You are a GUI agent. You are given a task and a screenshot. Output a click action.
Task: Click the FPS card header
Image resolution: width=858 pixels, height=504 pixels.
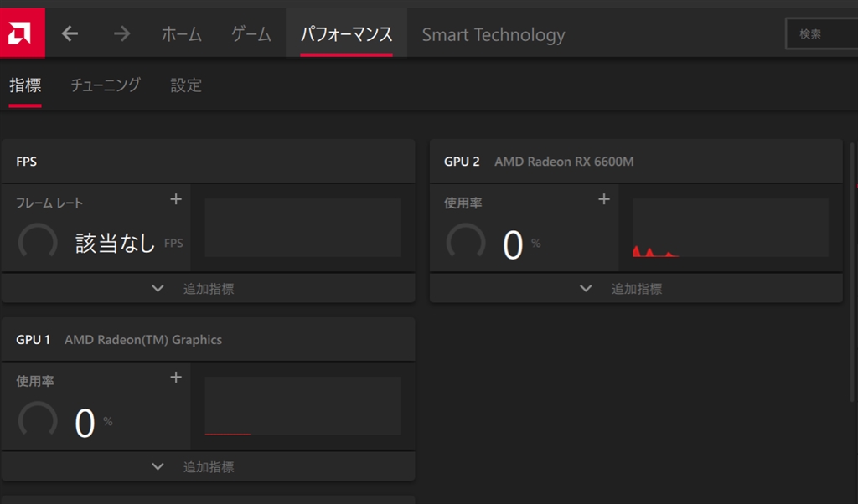coord(208,162)
